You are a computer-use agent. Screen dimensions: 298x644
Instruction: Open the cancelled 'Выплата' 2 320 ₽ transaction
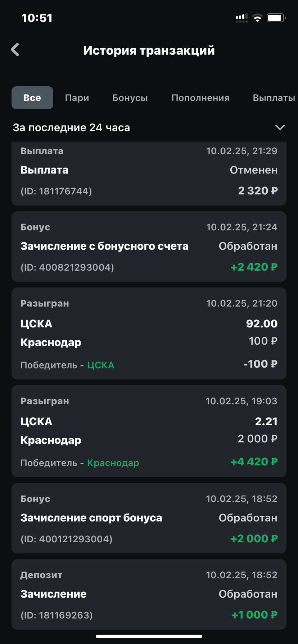pos(149,173)
